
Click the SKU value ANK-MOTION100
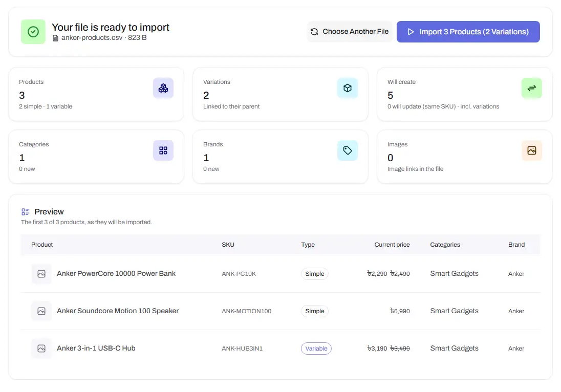point(247,311)
